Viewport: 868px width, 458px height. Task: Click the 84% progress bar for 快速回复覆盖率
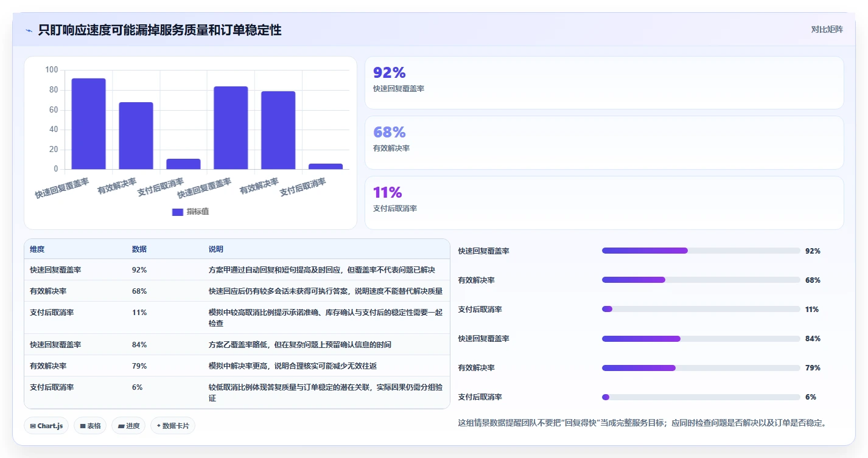coord(701,338)
